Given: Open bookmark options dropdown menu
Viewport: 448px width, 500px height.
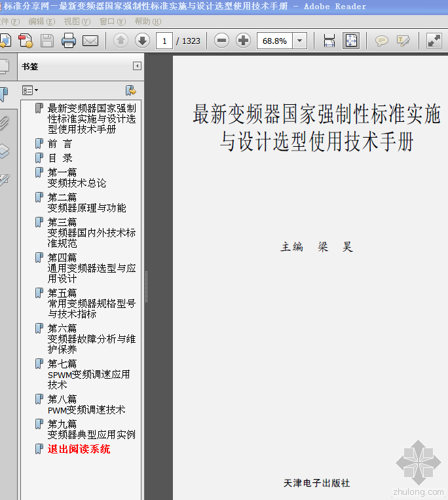Looking at the screenshot, I should pos(30,90).
